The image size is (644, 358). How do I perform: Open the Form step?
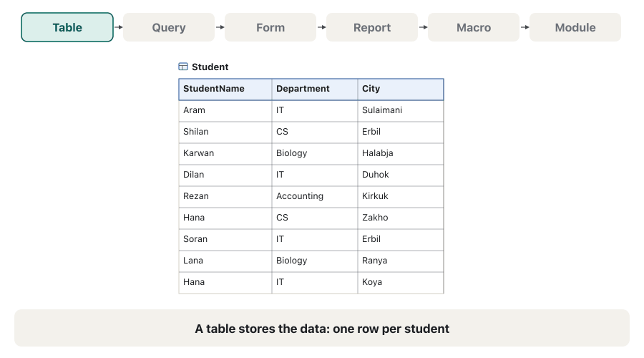click(270, 27)
